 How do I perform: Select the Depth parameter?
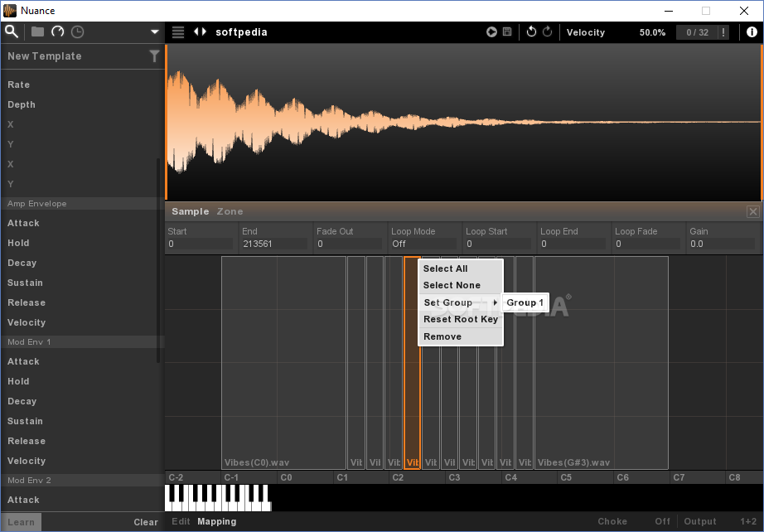pyautogui.click(x=22, y=104)
